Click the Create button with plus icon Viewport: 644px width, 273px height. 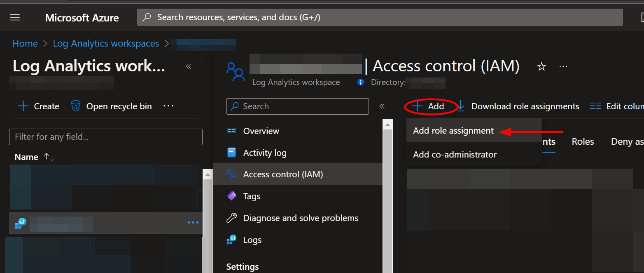pos(39,106)
